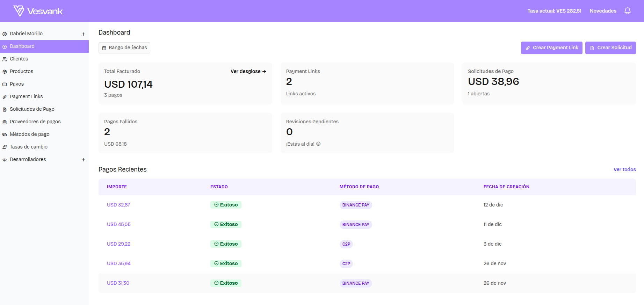
Task: Click the Payment Links chain icon in sidebar
Action: (5, 97)
